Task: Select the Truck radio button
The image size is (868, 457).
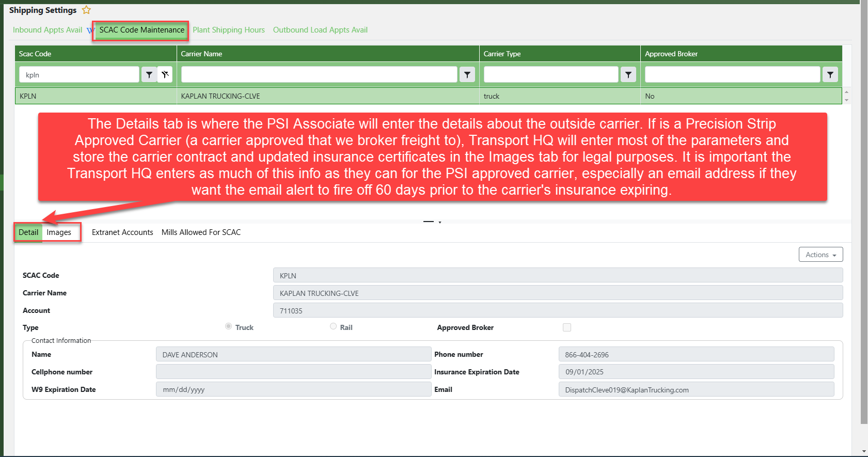Action: (x=228, y=326)
